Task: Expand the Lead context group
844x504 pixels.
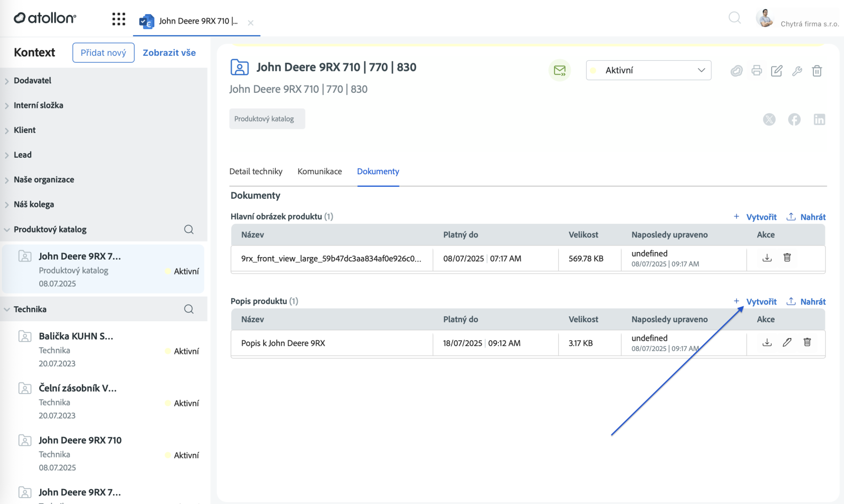Action: point(7,155)
